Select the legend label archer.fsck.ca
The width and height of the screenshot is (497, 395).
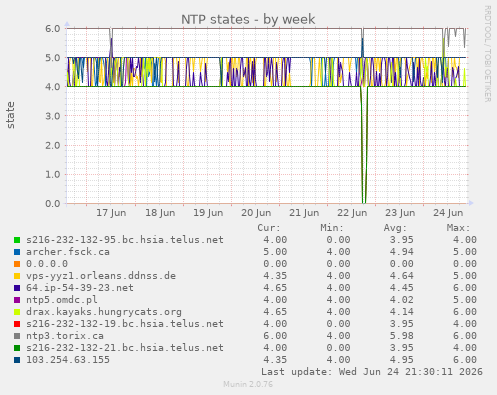[x=68, y=252]
